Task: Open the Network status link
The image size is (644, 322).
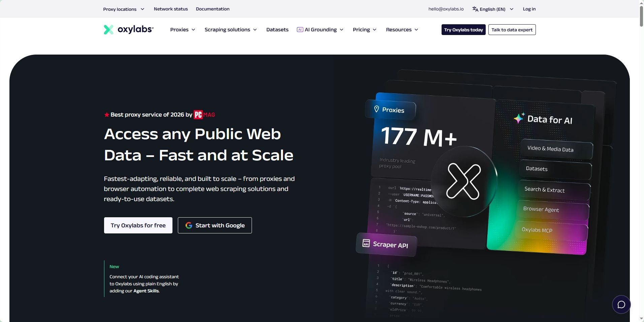Action: (171, 9)
